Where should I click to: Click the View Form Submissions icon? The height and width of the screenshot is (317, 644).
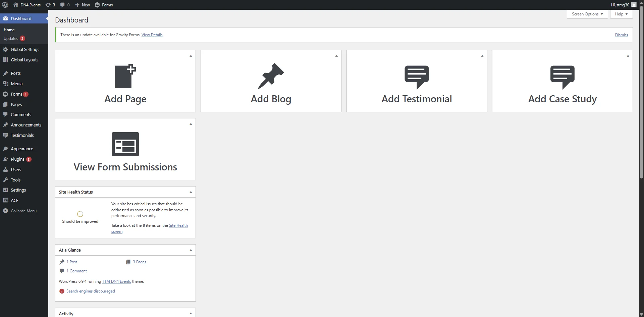tap(125, 144)
